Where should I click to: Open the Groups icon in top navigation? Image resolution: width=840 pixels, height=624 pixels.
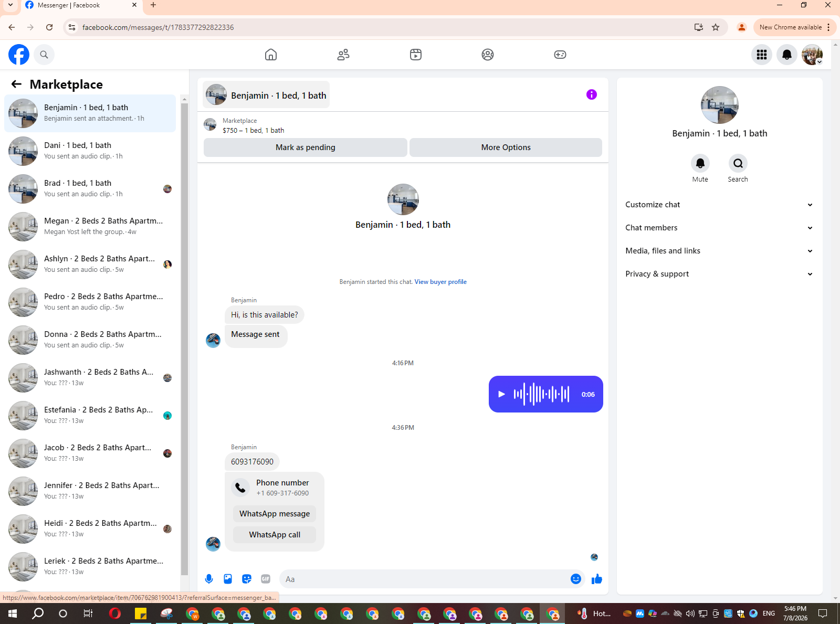(x=488, y=55)
